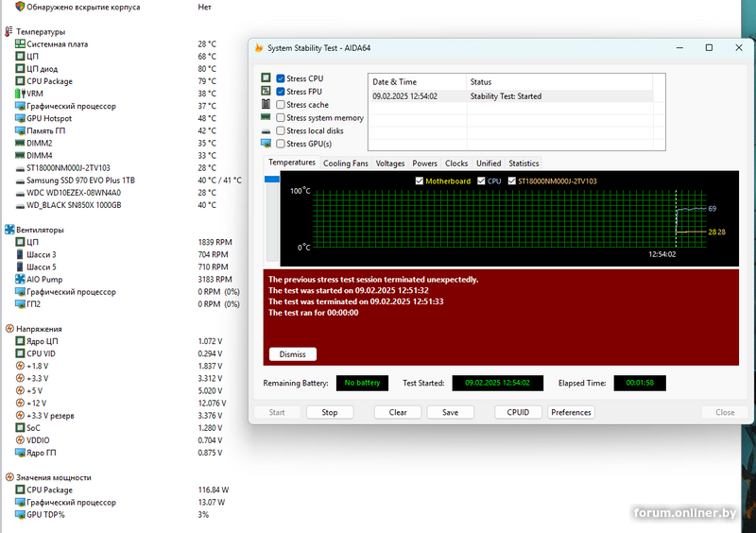This screenshot has height=533, width=756.
Task: Click the shield icon beside Обнаружено вскрытие корпуса
Action: (20, 7)
